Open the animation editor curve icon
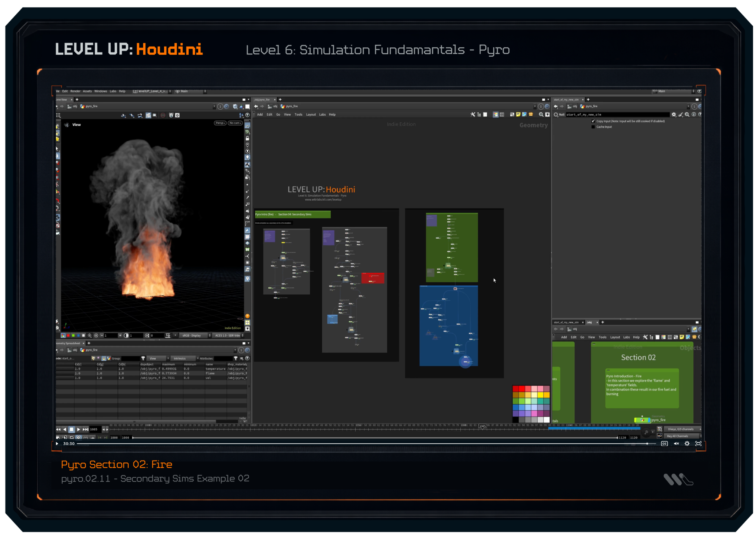The width and height of the screenshot is (756, 537). (x=659, y=436)
